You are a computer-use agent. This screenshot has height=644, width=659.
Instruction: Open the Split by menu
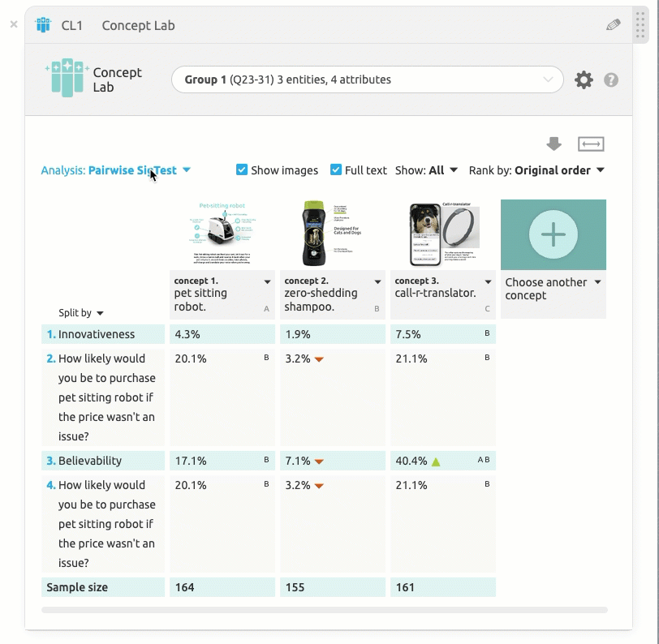click(81, 313)
